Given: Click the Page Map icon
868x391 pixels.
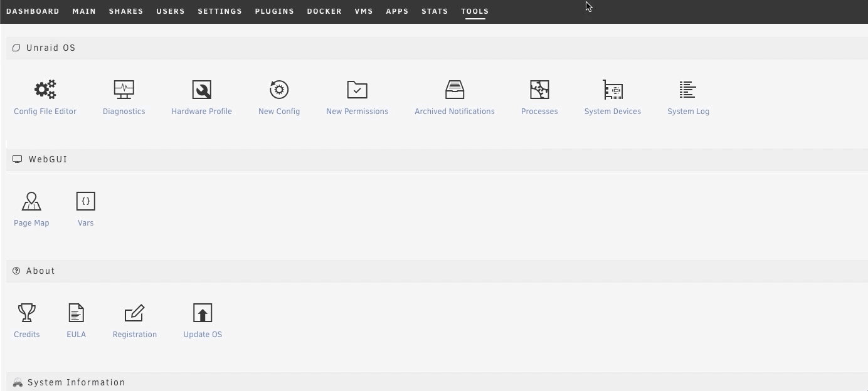Looking at the screenshot, I should (x=31, y=201).
